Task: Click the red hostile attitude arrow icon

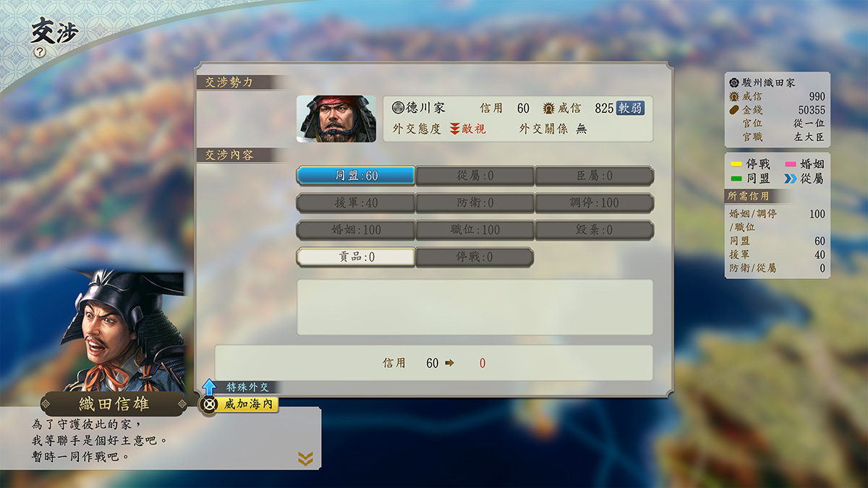Action: pyautogui.click(x=455, y=129)
